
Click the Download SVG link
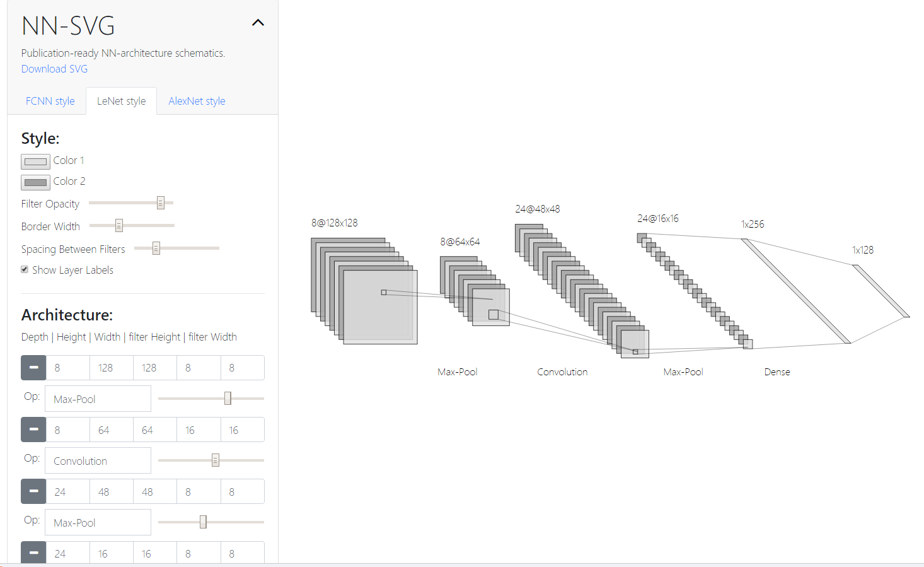pos(54,69)
